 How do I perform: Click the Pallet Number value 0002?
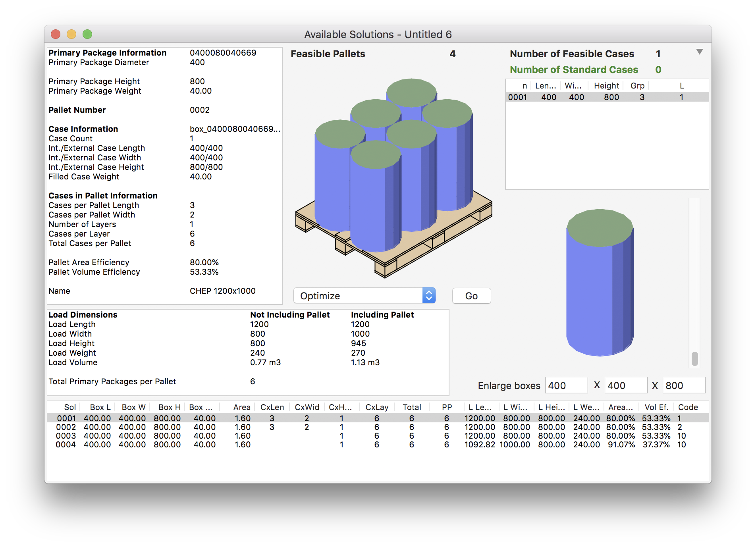199,110
